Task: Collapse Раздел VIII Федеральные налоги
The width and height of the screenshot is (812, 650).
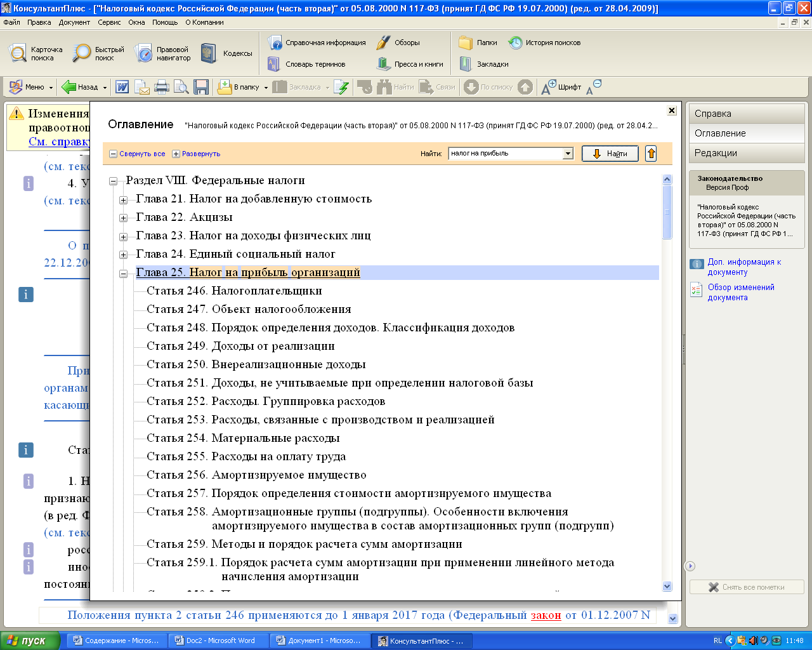Action: click(x=113, y=181)
